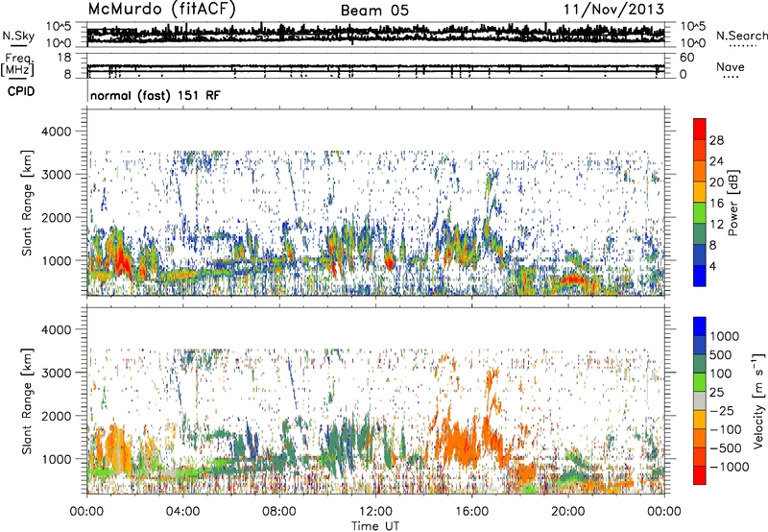Click the "100" label on Velocity color bar

[721, 374]
